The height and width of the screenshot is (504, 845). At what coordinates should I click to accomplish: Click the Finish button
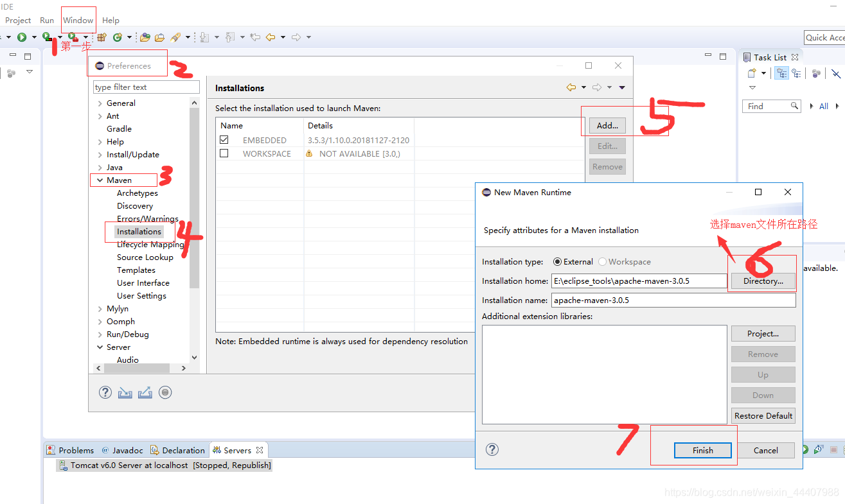pyautogui.click(x=702, y=450)
